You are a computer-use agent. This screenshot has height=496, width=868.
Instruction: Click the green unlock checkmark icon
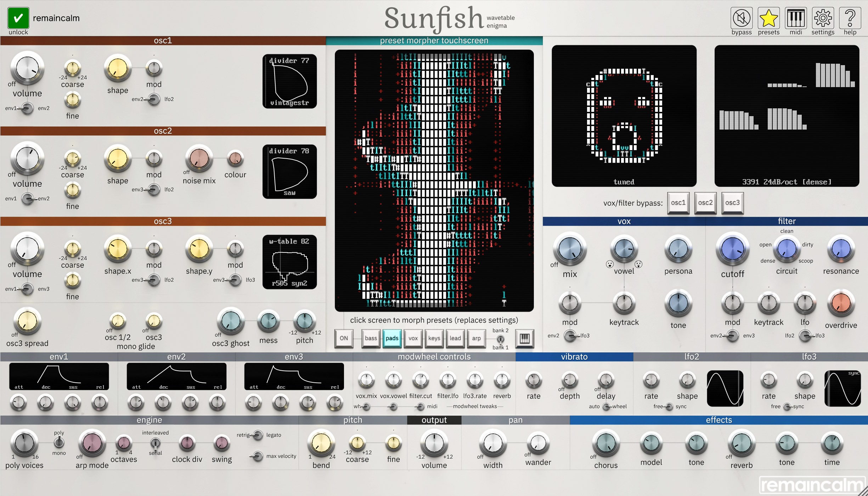coord(18,18)
